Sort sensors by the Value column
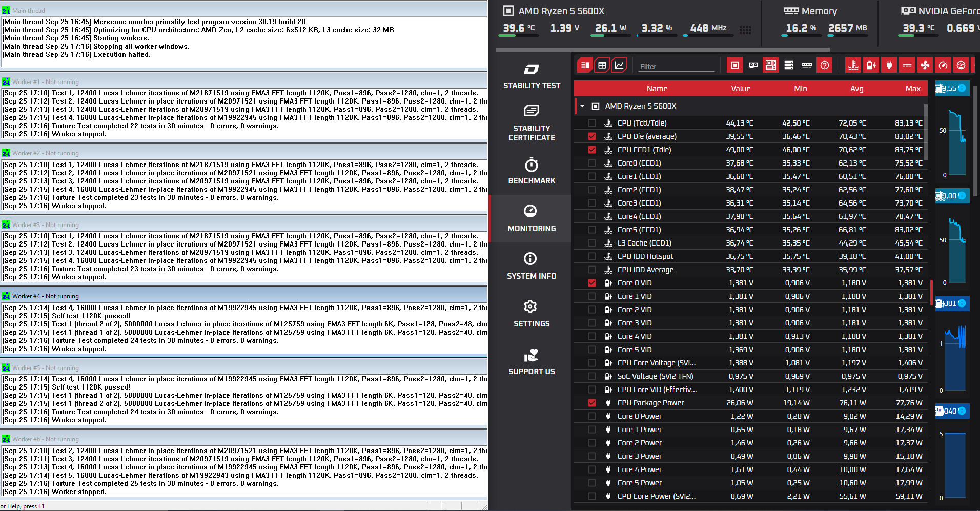The height and width of the screenshot is (511, 980). (741, 89)
